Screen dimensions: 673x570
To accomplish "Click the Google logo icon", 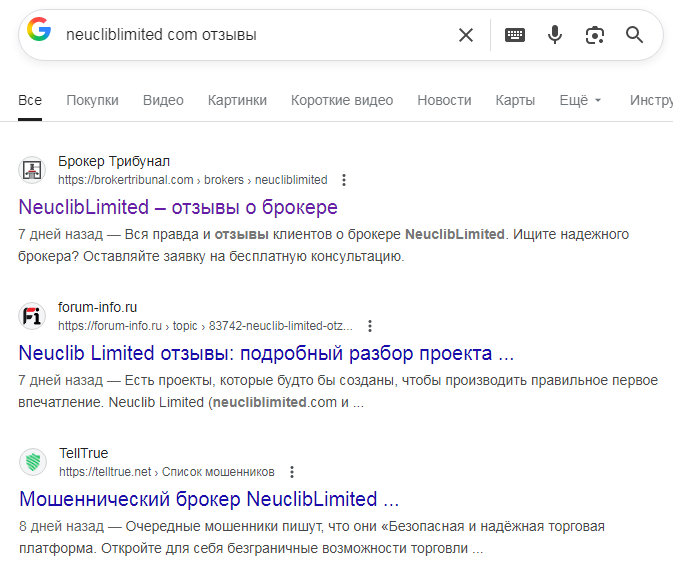I will [39, 31].
